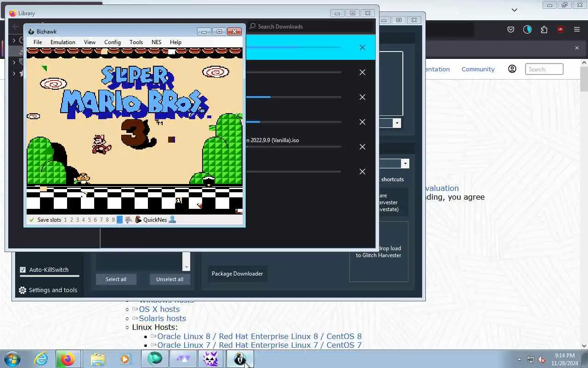Image resolution: width=588 pixels, height=368 pixels.
Task: Select save slot 9 in Bizhawk status bar
Action: point(113,220)
